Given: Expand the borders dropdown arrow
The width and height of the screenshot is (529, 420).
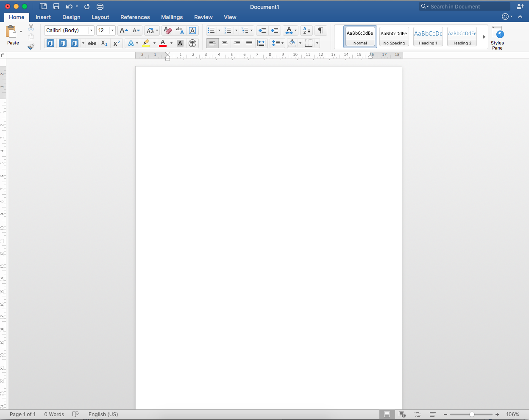Looking at the screenshot, I should click(x=317, y=43).
